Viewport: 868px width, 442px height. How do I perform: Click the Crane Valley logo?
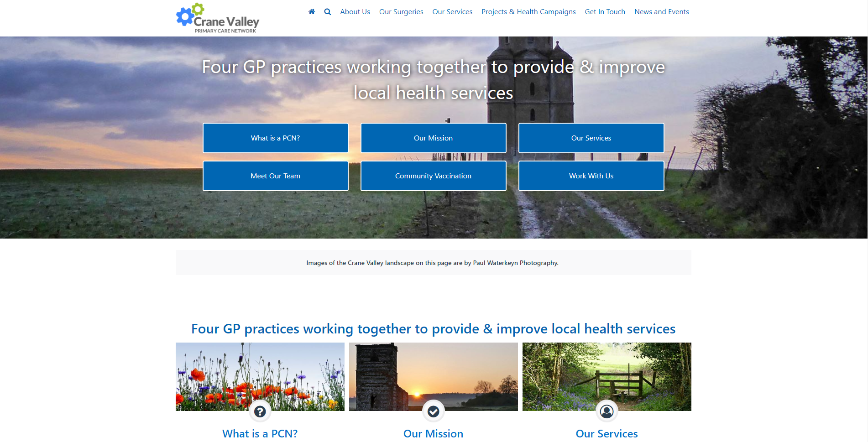tap(218, 19)
